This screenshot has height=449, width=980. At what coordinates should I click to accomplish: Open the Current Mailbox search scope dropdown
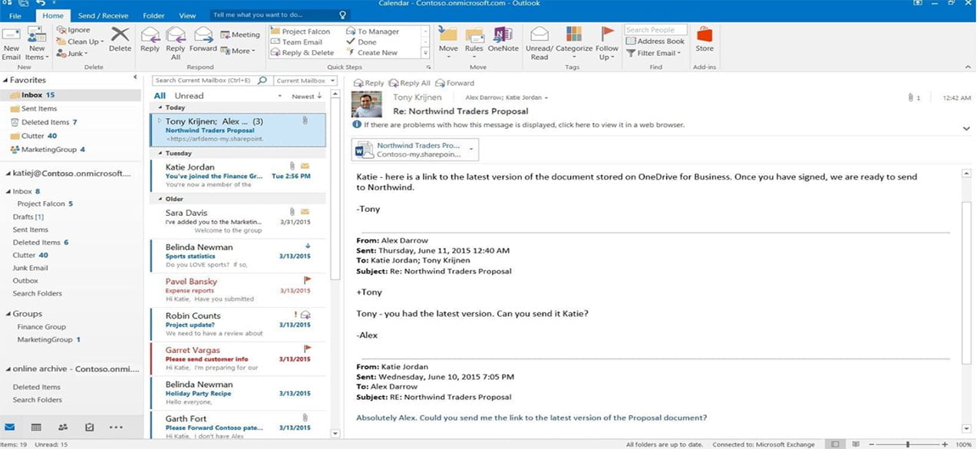tap(305, 81)
